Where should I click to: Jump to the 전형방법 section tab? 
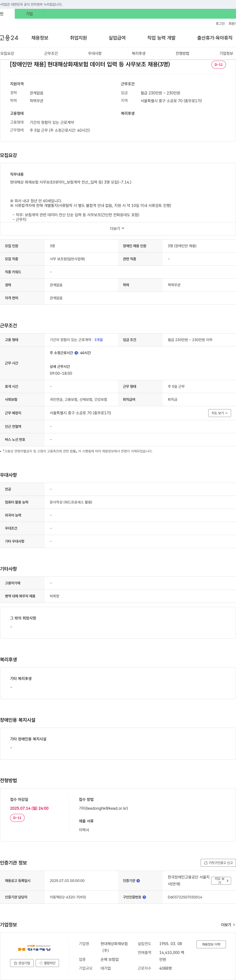coord(182,53)
